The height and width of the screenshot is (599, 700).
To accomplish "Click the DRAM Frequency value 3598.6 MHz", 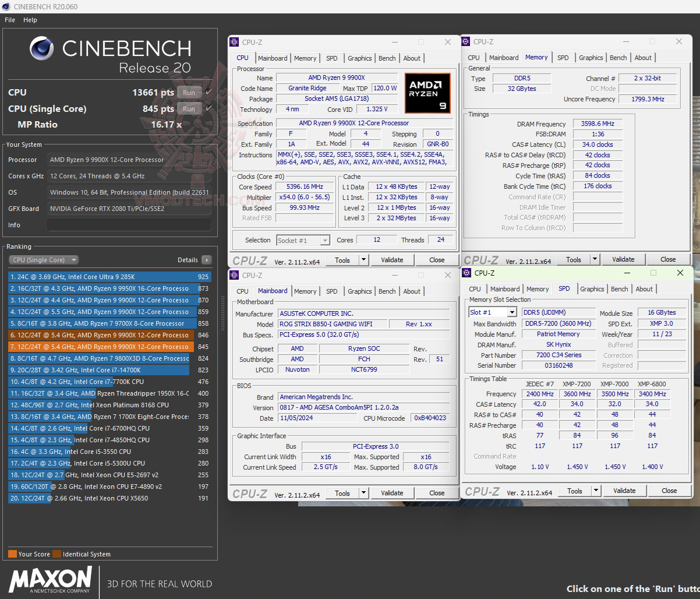I will tap(598, 124).
